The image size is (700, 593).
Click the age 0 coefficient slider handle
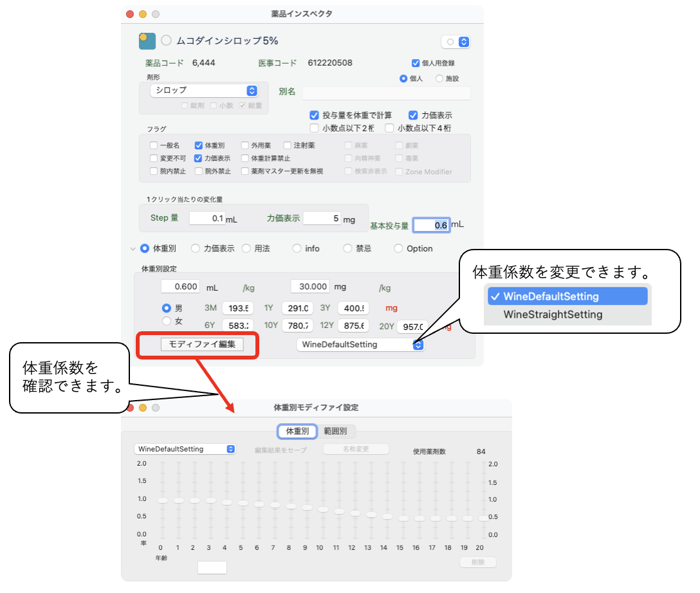coord(162,500)
